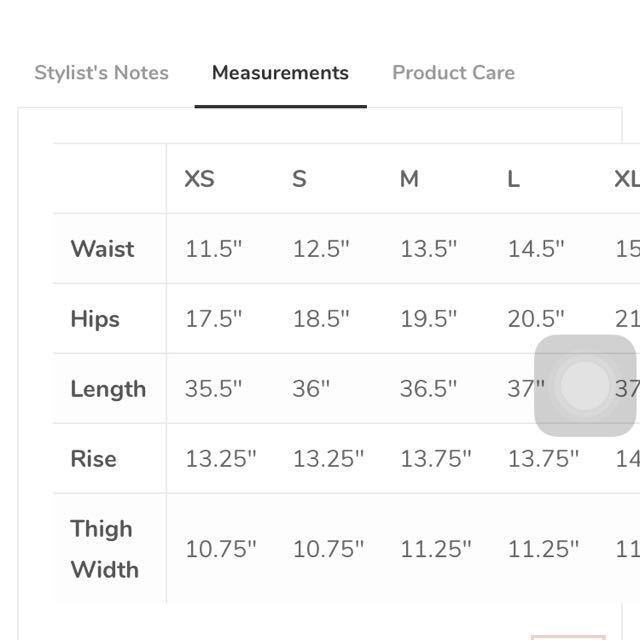Image resolution: width=640 pixels, height=640 pixels.
Task: Click the Rise row label
Action: pos(93,459)
